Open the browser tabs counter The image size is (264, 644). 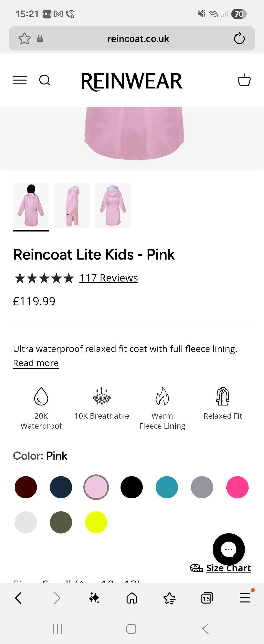point(207,598)
